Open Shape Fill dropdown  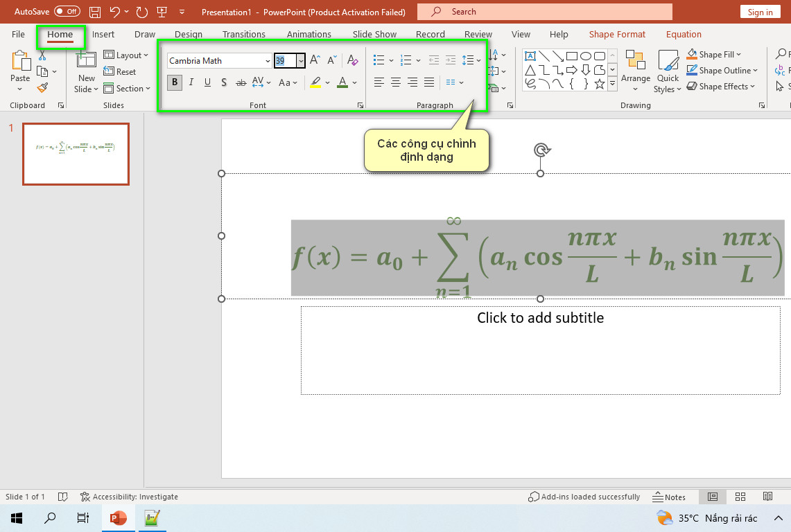[x=714, y=55]
